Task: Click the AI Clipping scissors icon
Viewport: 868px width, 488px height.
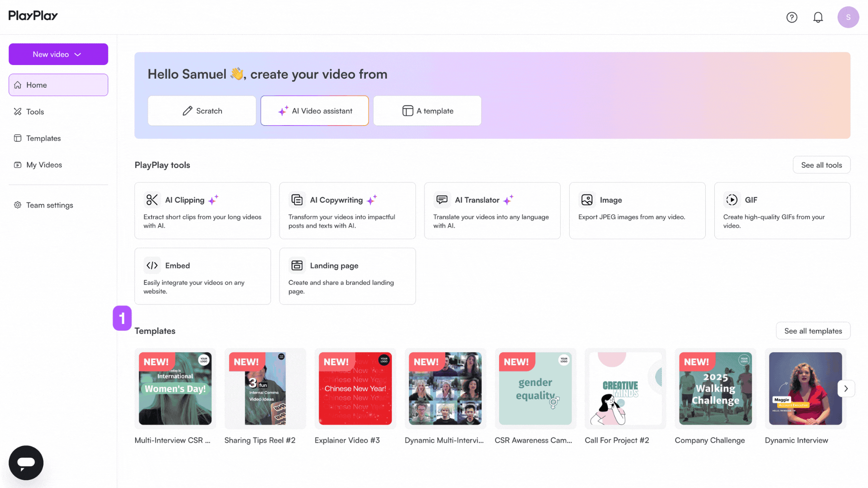Action: [x=152, y=200]
